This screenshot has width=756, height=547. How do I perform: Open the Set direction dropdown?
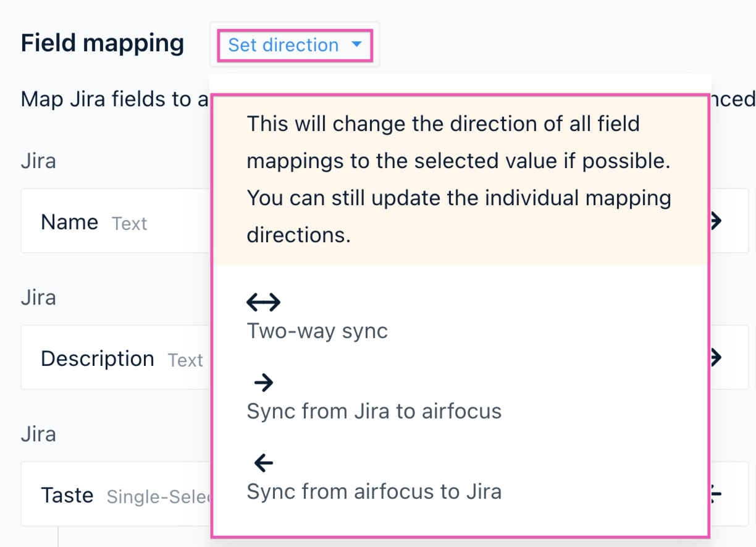point(295,45)
